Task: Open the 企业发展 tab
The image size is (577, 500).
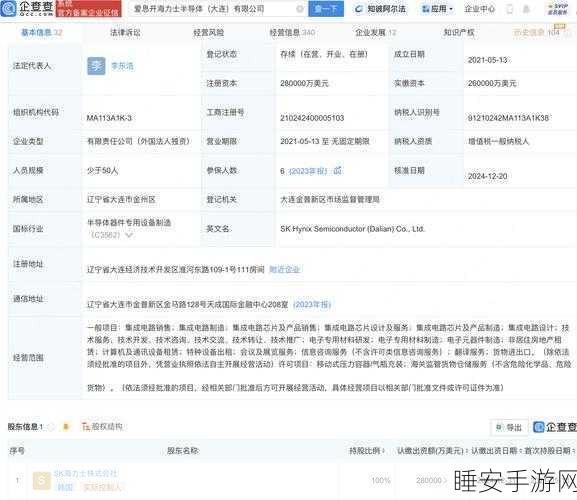Action: [375, 32]
